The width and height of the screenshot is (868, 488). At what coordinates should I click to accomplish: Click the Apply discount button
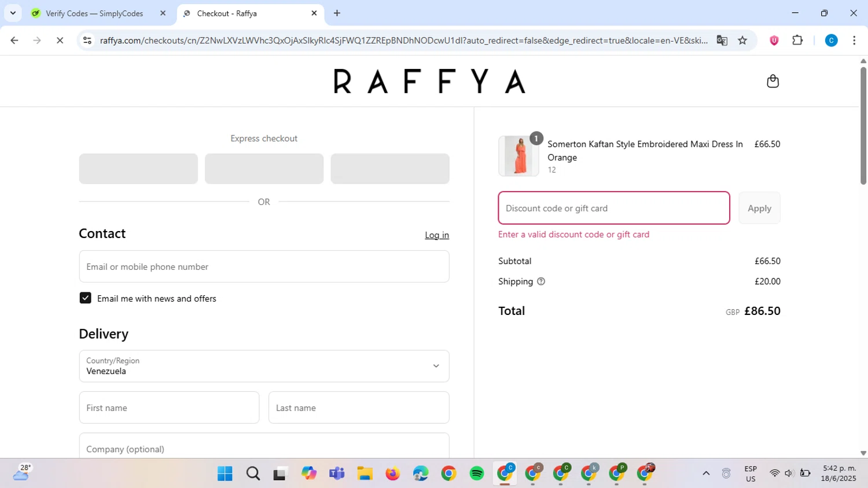click(x=759, y=208)
